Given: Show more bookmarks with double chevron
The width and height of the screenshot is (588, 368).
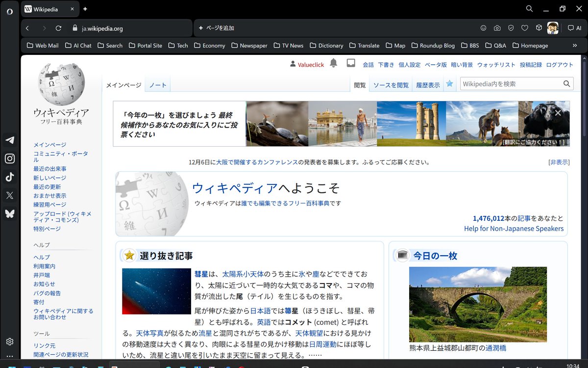Looking at the screenshot, I should coord(575,45).
